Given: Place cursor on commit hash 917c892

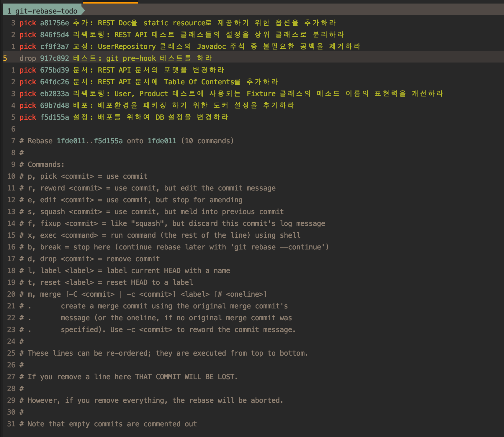Looking at the screenshot, I should point(55,58).
